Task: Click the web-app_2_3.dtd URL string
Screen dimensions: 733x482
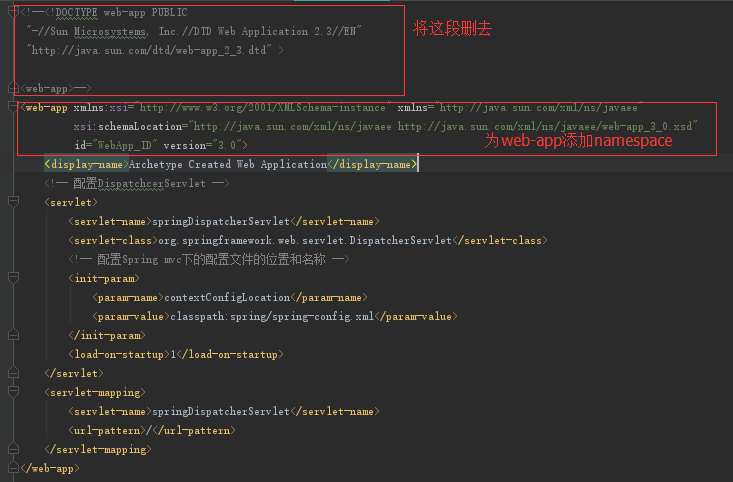Action: click(x=150, y=50)
